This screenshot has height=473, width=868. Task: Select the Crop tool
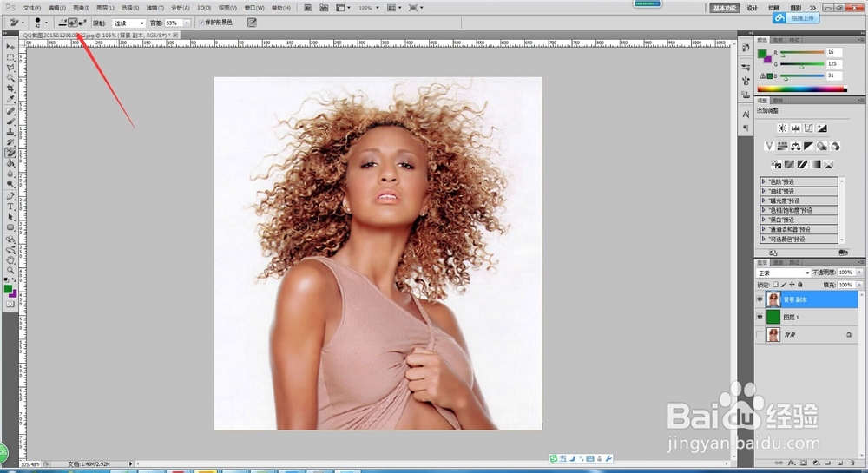[10, 89]
